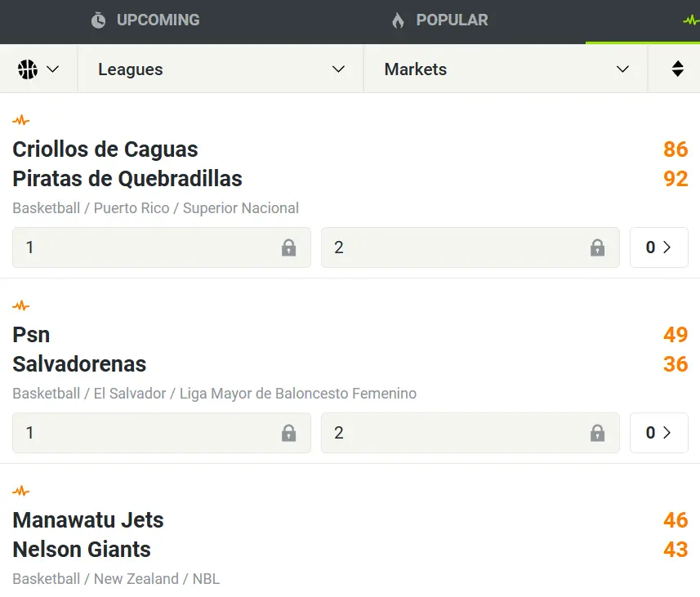Click lock icon on Criollos outcome 1
The width and height of the screenshot is (700, 597).
pos(289,247)
